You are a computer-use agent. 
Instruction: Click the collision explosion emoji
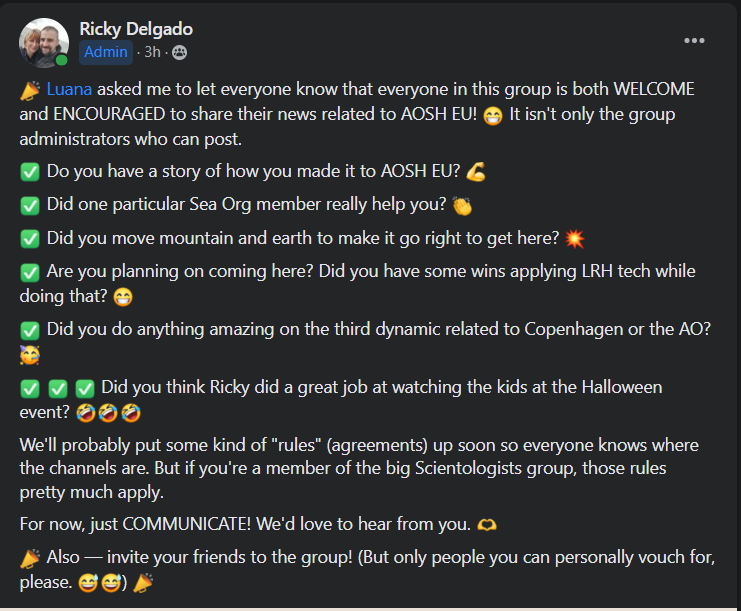575,239
